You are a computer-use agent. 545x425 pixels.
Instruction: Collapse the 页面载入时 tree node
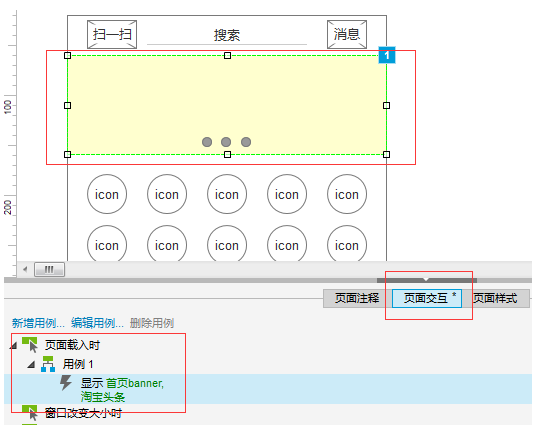point(14,345)
